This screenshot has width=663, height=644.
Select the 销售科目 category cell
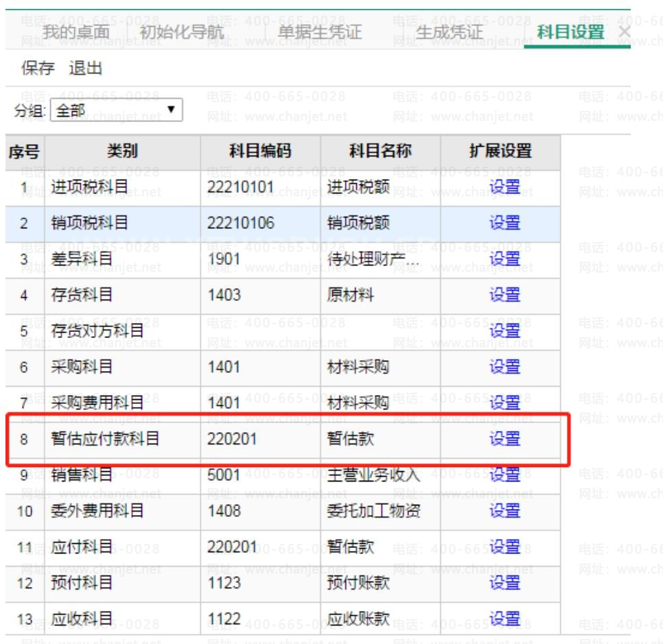point(122,476)
